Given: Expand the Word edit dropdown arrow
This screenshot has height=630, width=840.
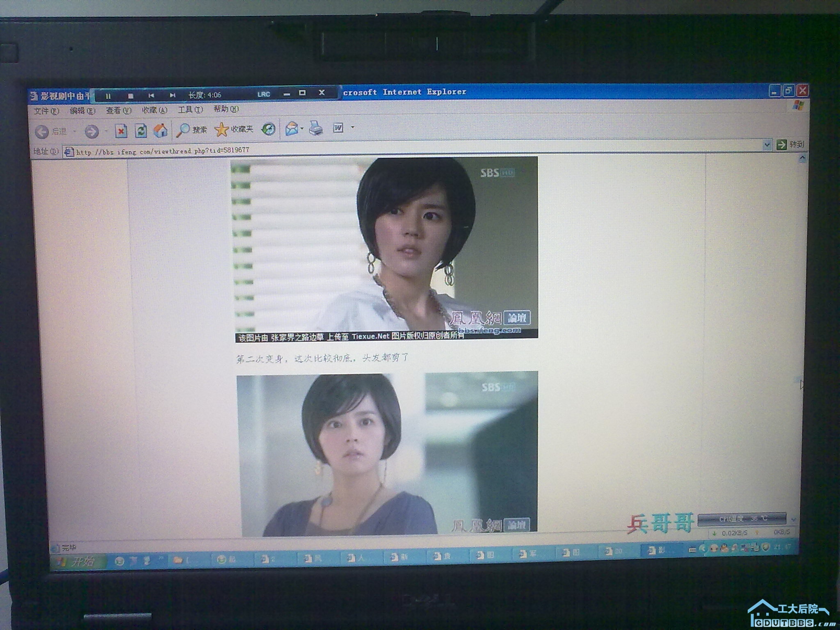Looking at the screenshot, I should click(352, 128).
